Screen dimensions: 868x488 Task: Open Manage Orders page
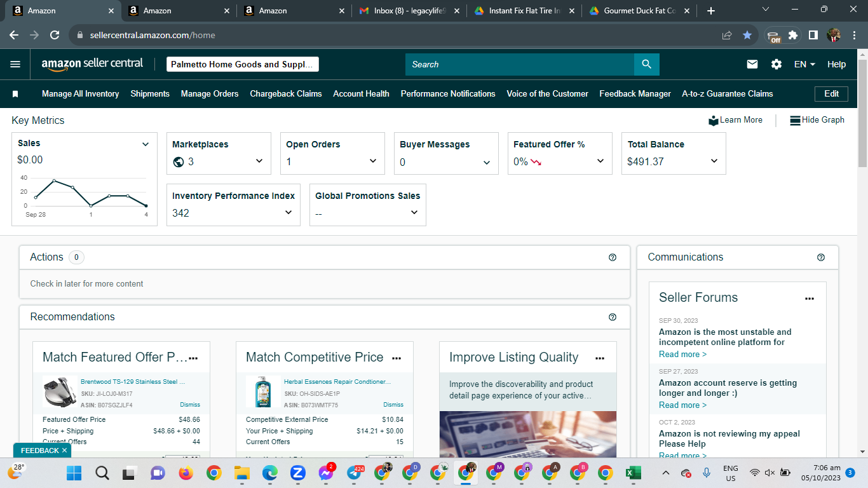[x=210, y=94]
